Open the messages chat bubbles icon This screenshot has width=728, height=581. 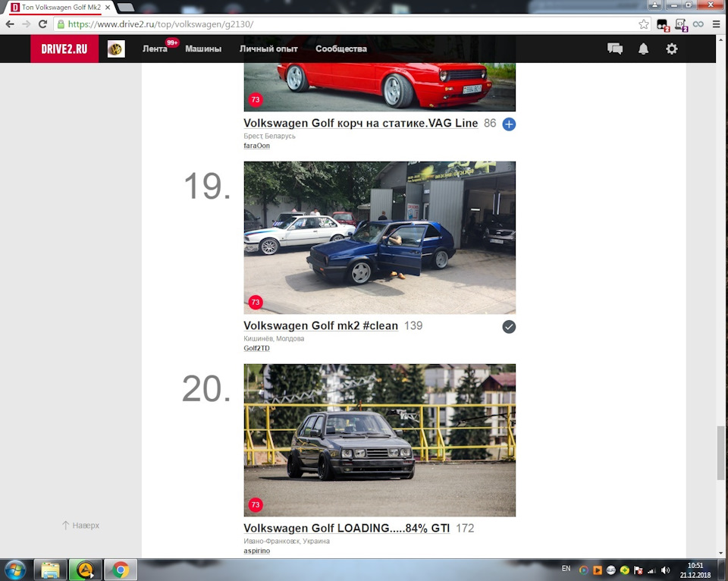(615, 49)
